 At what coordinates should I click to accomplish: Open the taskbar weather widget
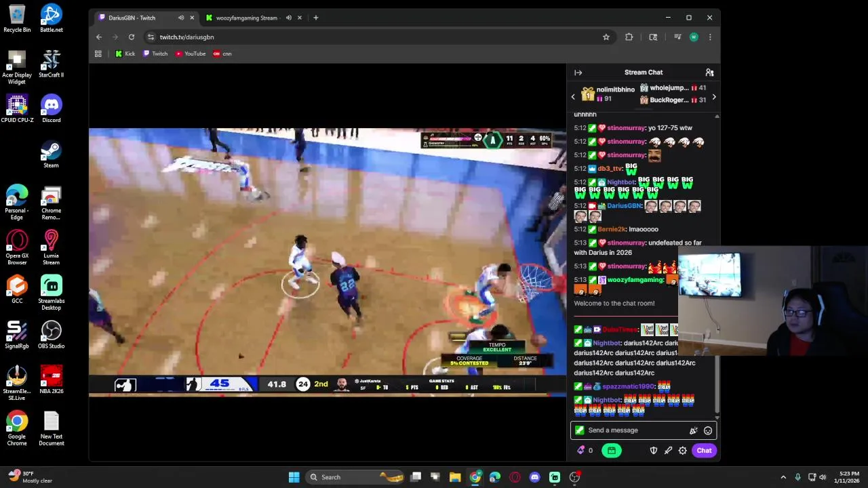pos(28,477)
